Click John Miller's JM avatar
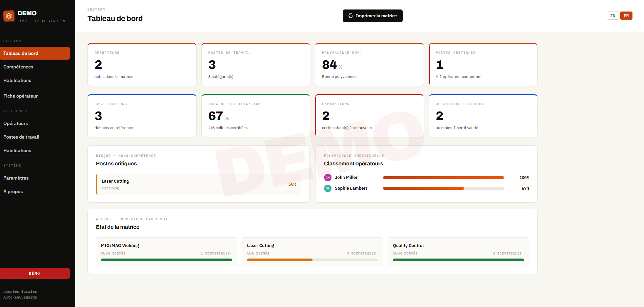The height and width of the screenshot is (307, 644). point(328,178)
